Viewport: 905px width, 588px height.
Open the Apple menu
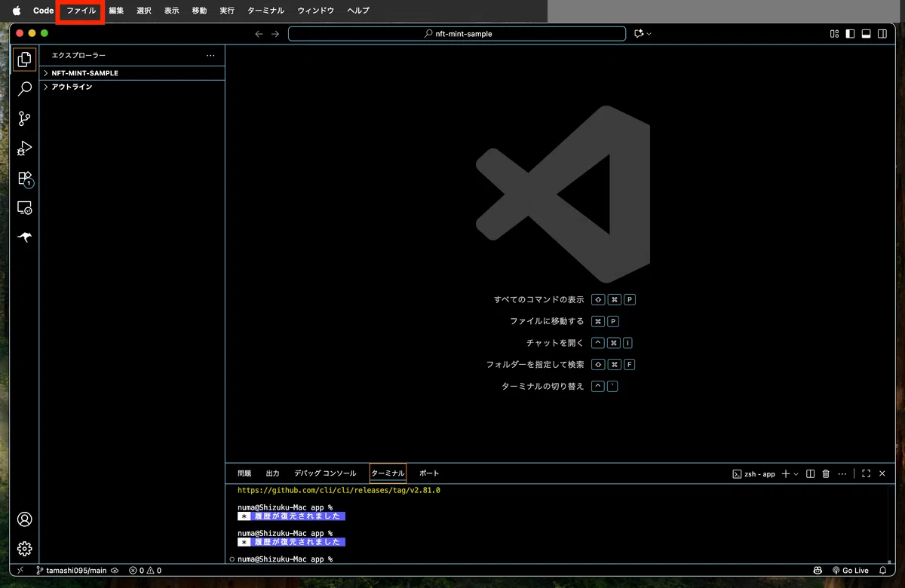pos(17,11)
